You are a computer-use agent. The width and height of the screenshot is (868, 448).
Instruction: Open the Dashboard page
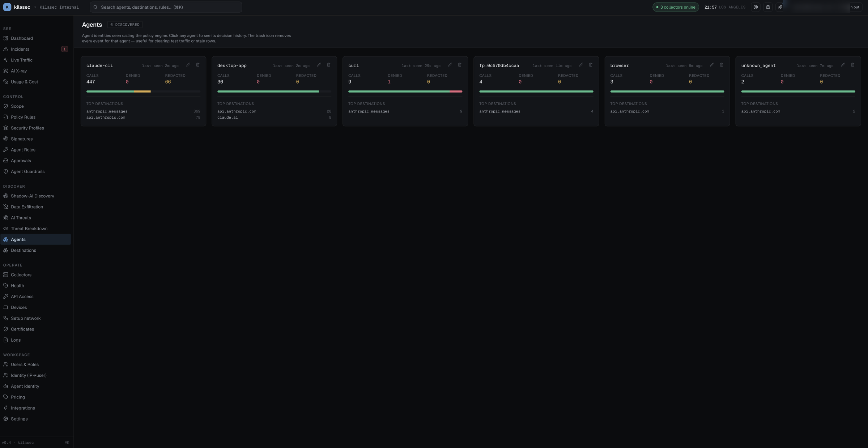tap(35, 38)
